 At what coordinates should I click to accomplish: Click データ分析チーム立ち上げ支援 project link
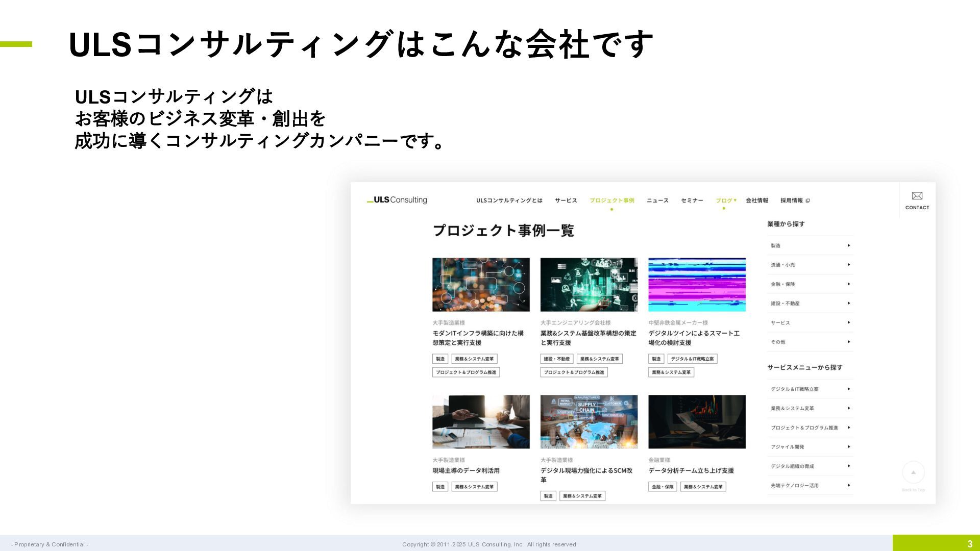(x=691, y=470)
